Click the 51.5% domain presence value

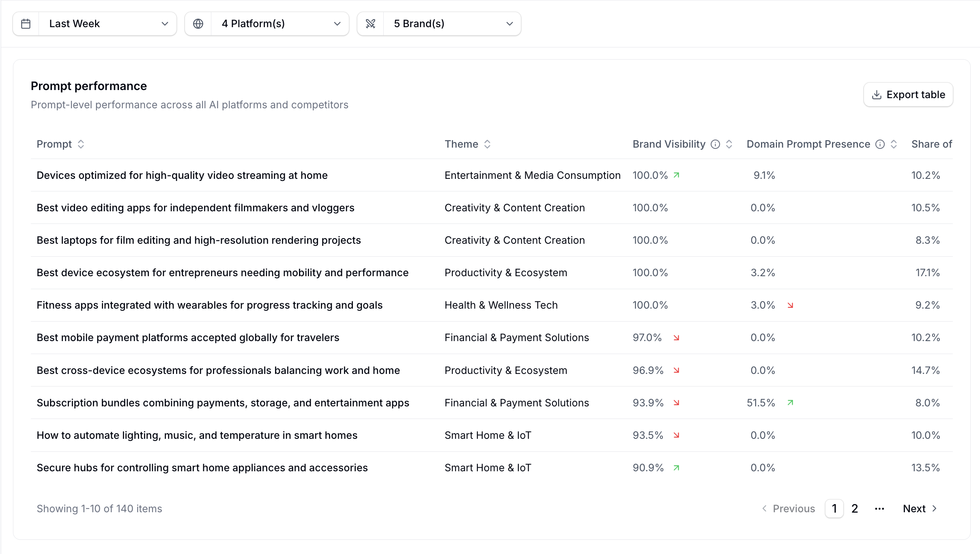click(761, 403)
